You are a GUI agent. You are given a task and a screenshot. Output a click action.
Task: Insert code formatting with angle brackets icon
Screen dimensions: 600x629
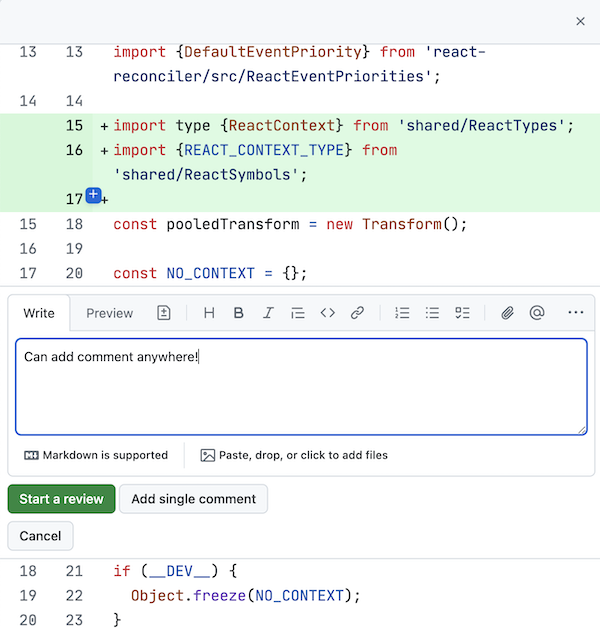click(x=327, y=313)
